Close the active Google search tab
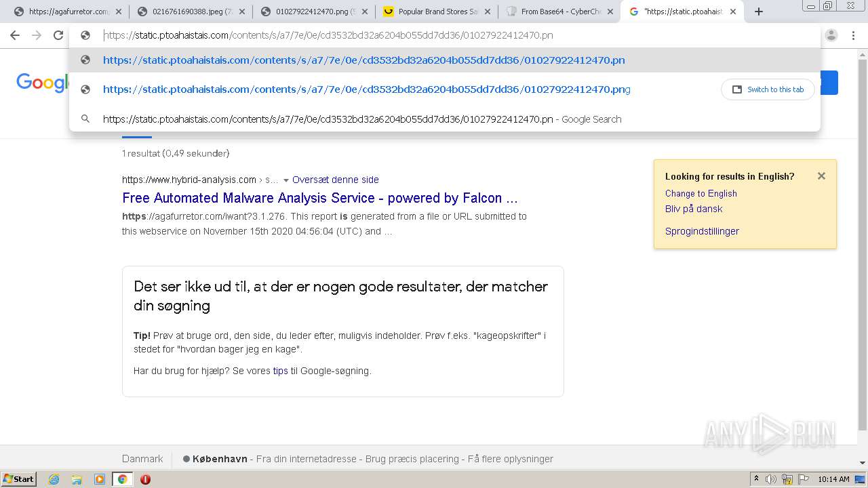Viewport: 868px width, 488px height. click(x=733, y=12)
